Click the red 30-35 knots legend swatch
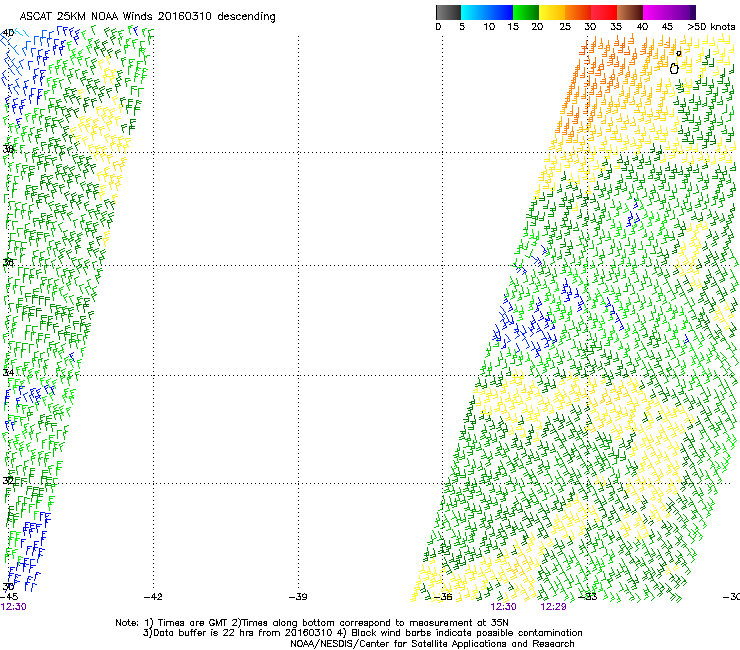This screenshot has height=650, width=740. pyautogui.click(x=604, y=12)
